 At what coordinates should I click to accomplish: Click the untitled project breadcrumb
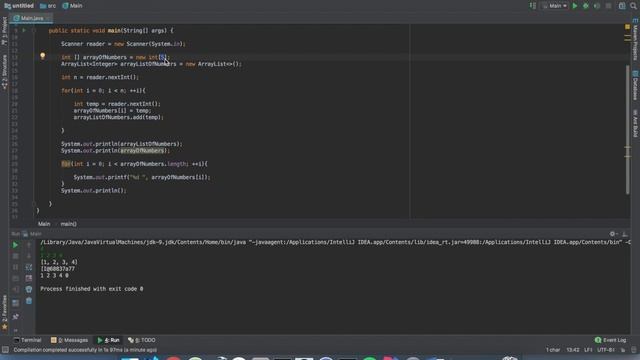pos(19,6)
